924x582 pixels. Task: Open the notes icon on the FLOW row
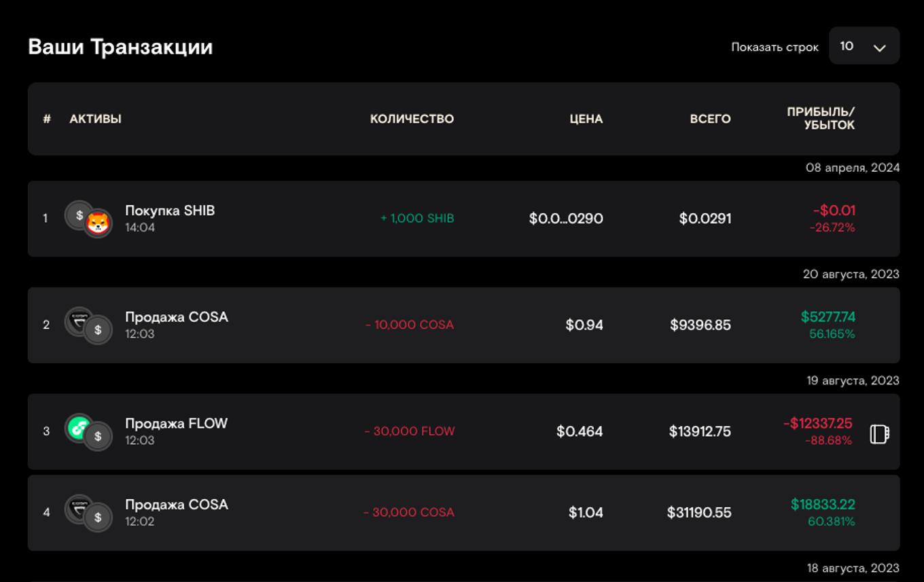tap(879, 434)
